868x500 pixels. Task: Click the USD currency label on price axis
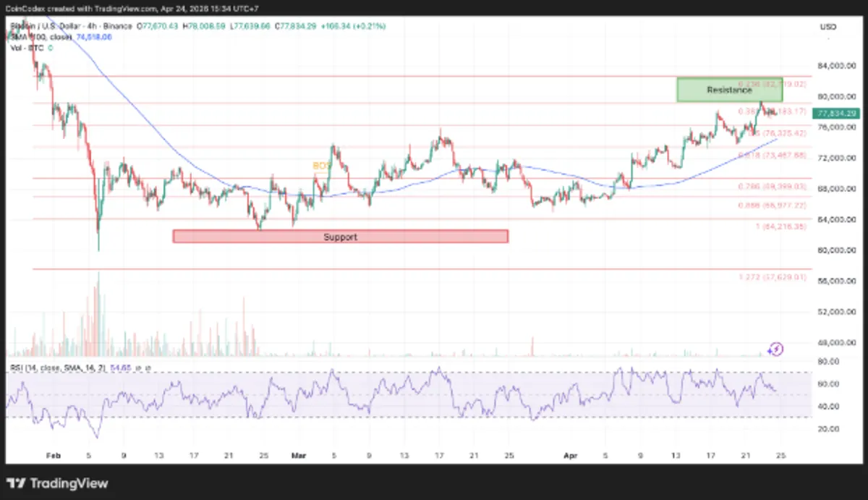pyautogui.click(x=828, y=27)
